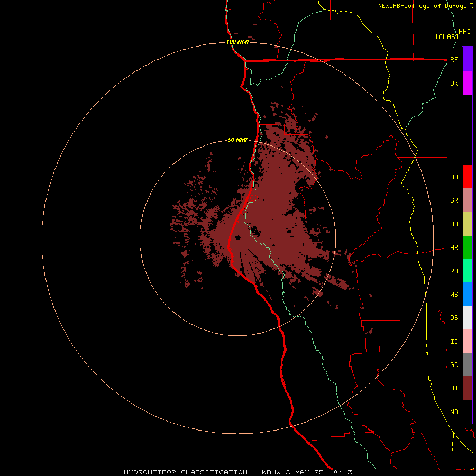Screen dimensions: 476x476
Task: Click the KBHX station identifier
Action: [x=272, y=472]
